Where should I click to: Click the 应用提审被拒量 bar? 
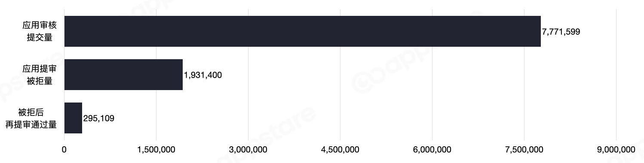pyautogui.click(x=124, y=75)
